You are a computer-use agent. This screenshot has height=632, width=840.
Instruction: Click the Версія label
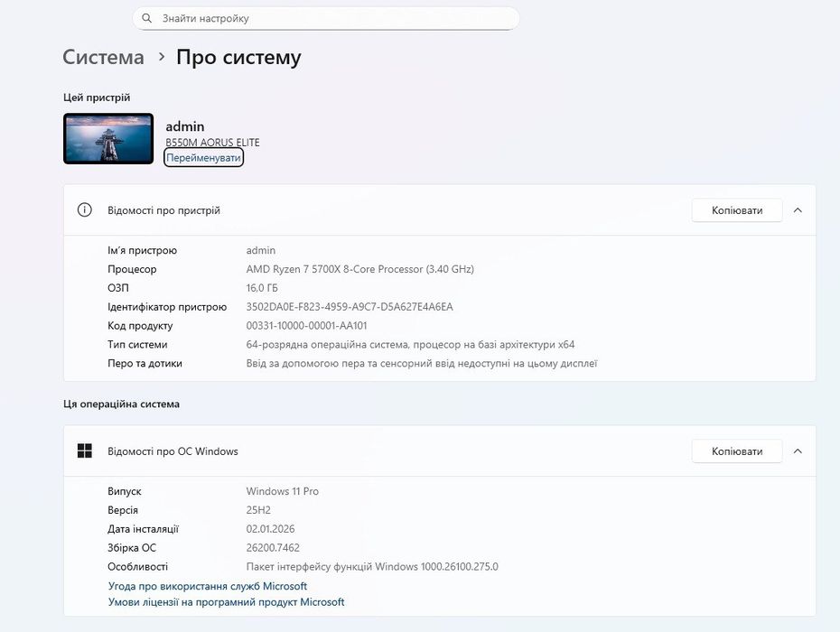(123, 510)
